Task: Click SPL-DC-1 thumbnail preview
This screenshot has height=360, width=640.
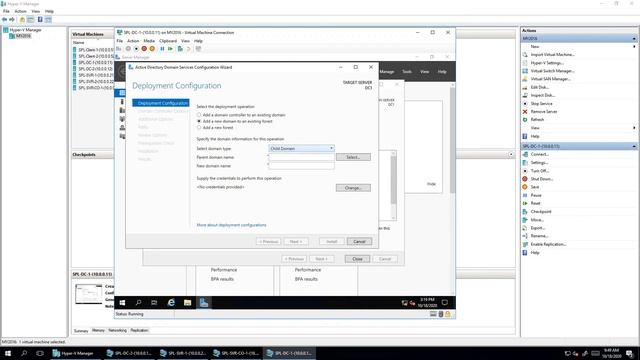Action: (89, 294)
